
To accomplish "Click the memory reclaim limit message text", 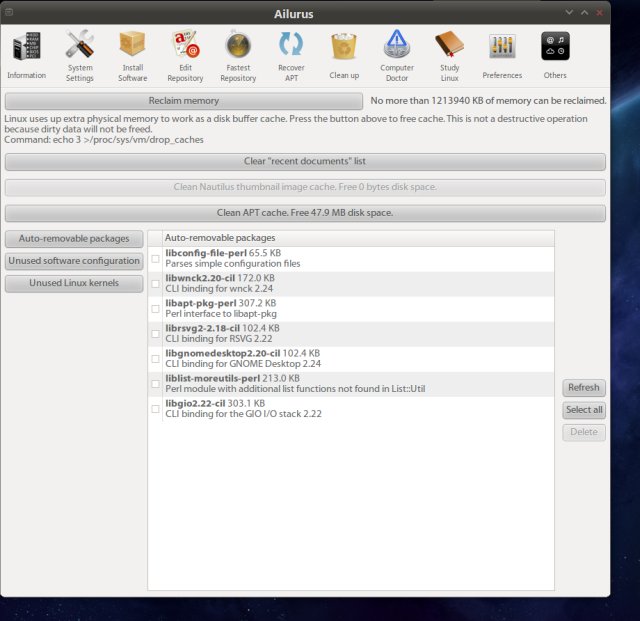I will (x=488, y=101).
